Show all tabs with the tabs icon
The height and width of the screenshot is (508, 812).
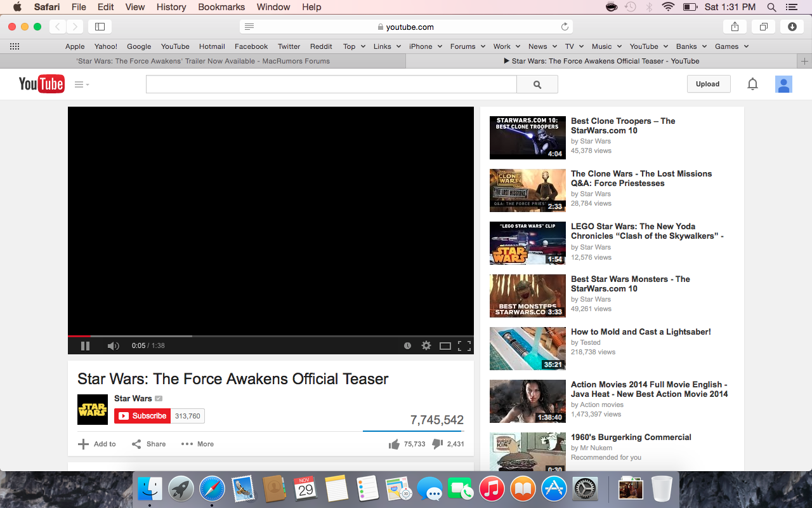[764, 27]
